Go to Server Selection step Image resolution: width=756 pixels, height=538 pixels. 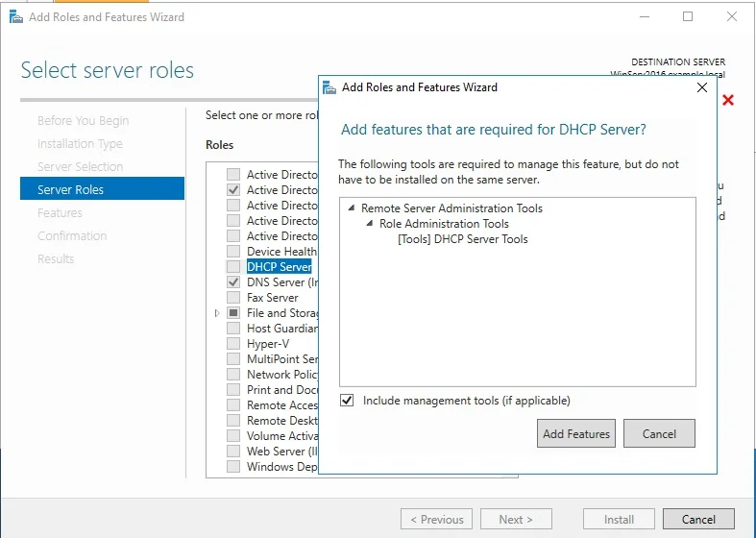[80, 166]
